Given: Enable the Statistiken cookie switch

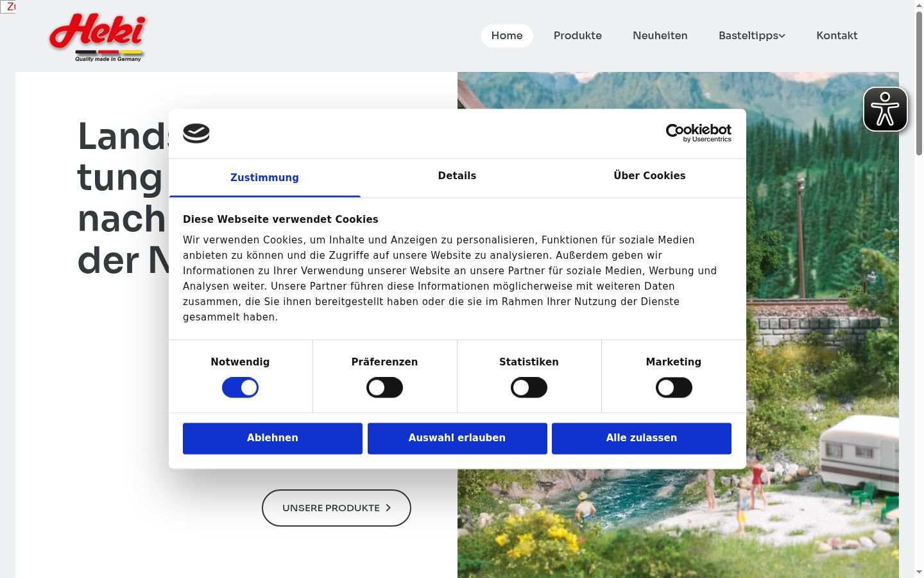Looking at the screenshot, I should 529,387.
